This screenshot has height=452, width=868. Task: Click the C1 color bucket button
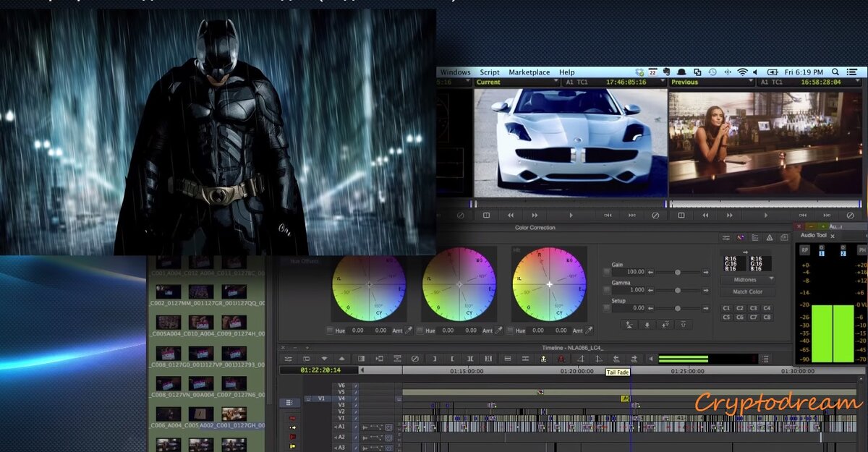coord(727,307)
